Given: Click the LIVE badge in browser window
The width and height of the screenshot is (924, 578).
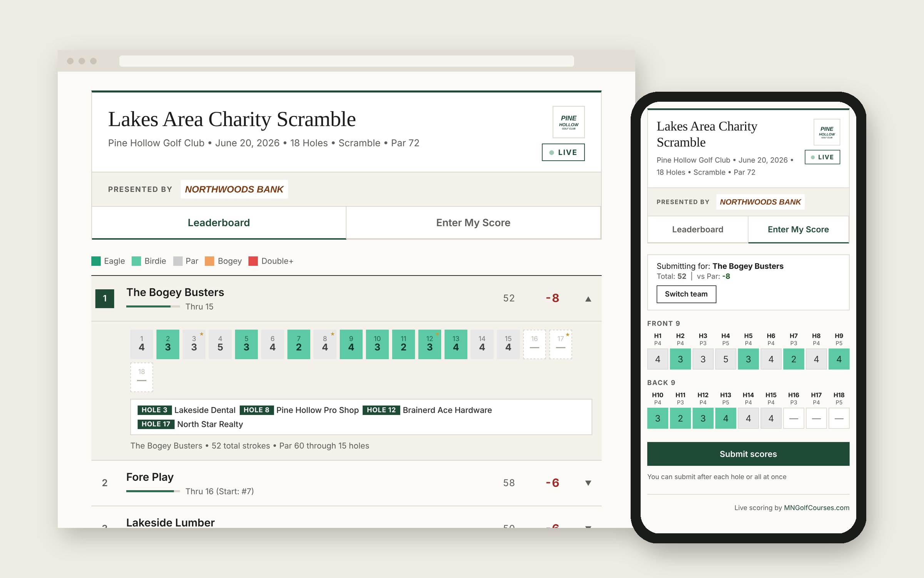Looking at the screenshot, I should pos(563,152).
